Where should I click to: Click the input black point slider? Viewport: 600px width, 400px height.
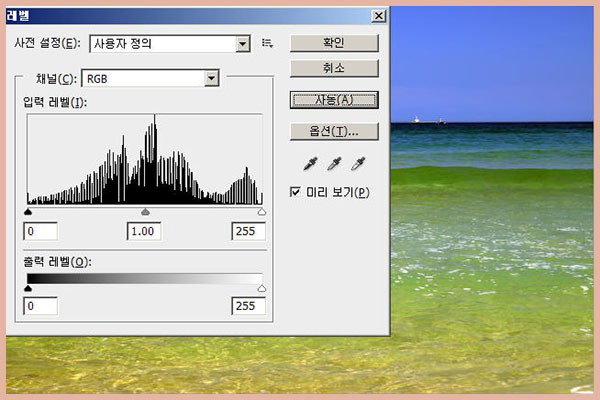coord(28,212)
